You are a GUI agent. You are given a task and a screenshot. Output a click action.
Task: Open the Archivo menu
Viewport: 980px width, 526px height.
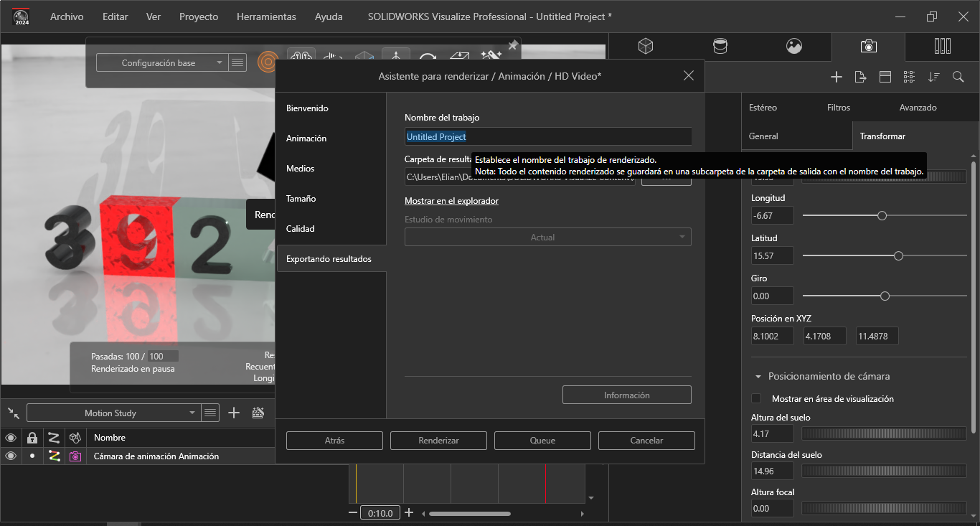67,16
